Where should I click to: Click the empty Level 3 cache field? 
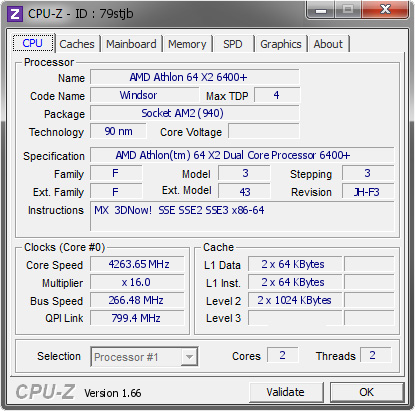(x=295, y=318)
